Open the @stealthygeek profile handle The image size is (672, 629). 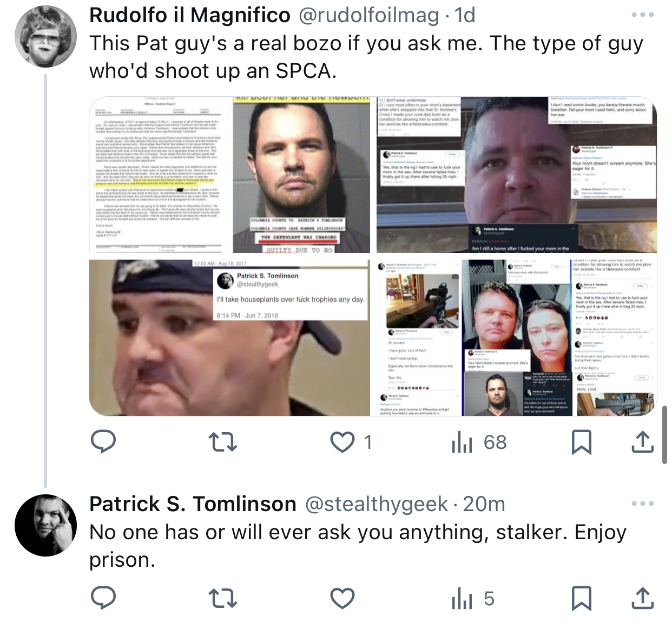tap(377, 504)
